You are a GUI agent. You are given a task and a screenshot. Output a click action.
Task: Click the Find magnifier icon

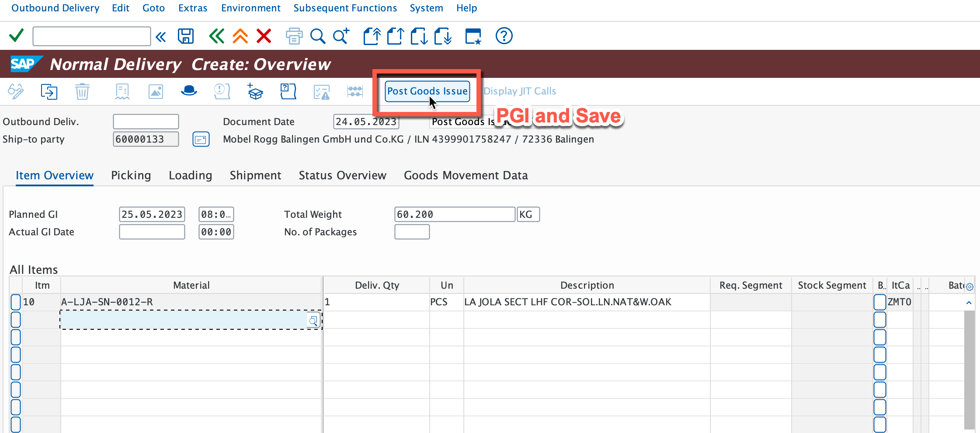coord(317,36)
